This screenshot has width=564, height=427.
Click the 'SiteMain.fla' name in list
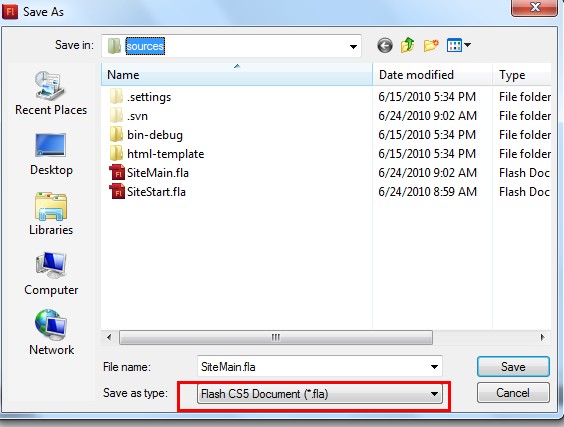pyautogui.click(x=158, y=173)
